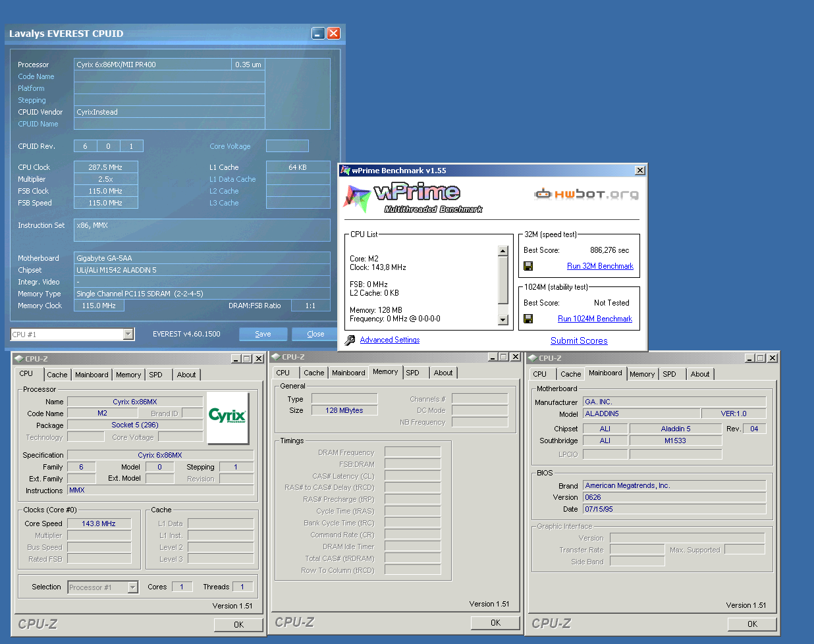Image resolution: width=814 pixels, height=644 pixels.
Task: Open SPD tab in left CPU-Z window
Action: coord(155,375)
